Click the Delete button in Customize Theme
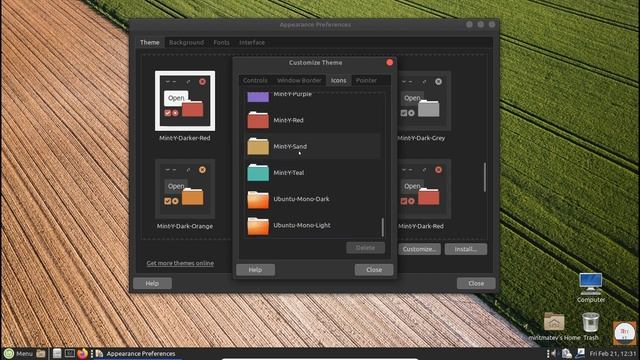 [365, 248]
